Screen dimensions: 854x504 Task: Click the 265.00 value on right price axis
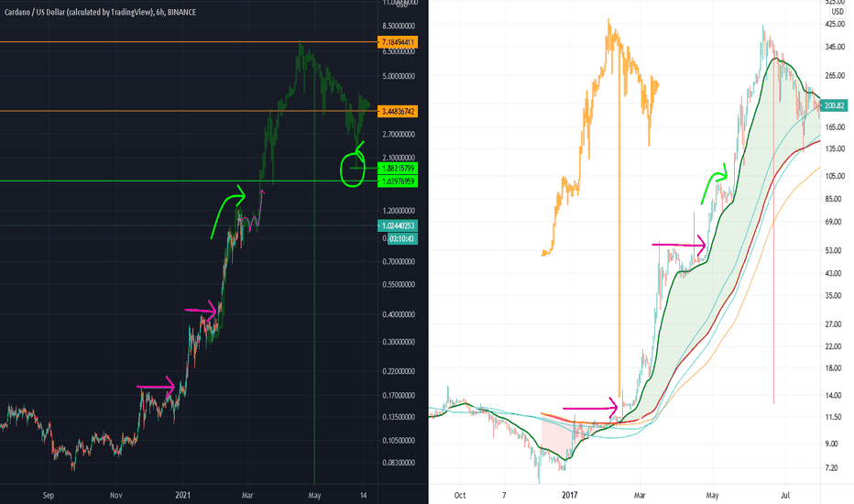[835, 75]
